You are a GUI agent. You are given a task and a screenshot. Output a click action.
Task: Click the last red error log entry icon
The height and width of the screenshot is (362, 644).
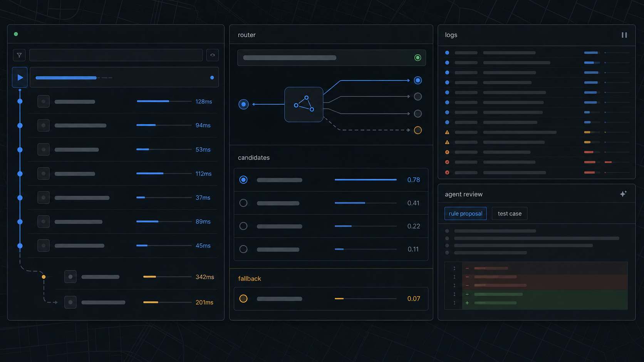tap(447, 172)
